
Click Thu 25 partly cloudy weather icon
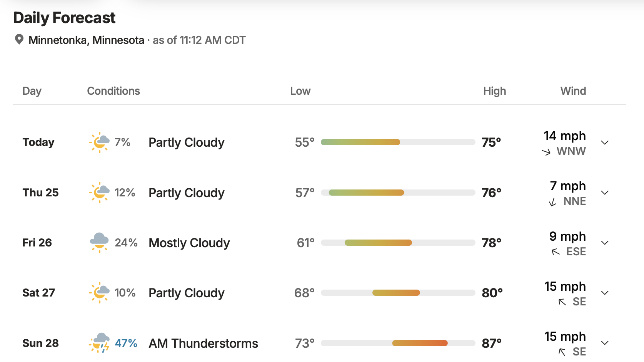99,193
